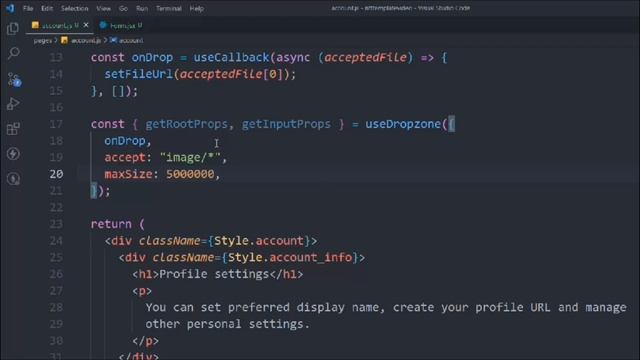Screen dimensions: 640x360
Task: Click the account symbol breadcrumb
Action: 127,40
